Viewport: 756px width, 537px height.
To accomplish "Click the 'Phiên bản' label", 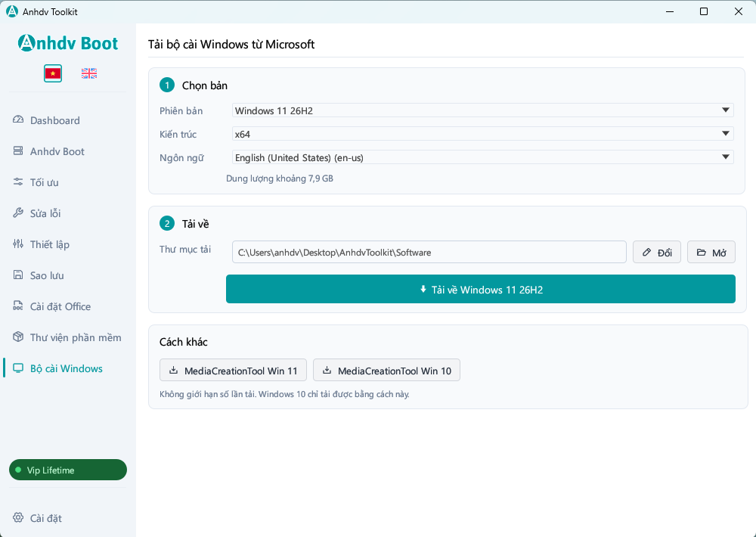I will [181, 111].
